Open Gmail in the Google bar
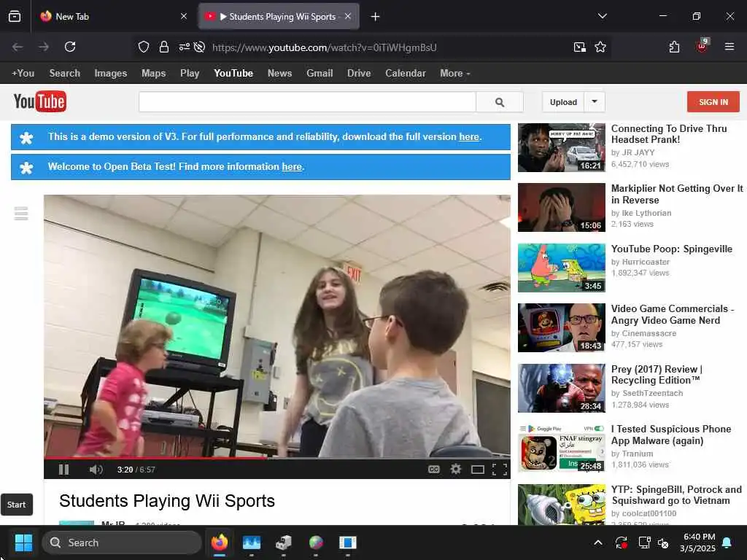Image resolution: width=747 pixels, height=560 pixels. click(320, 74)
